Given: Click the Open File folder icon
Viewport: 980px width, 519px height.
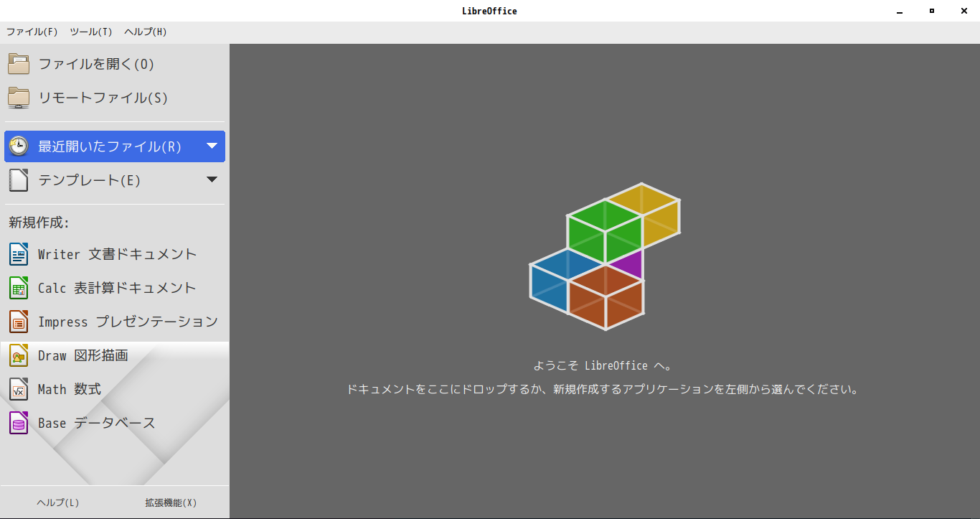Looking at the screenshot, I should pos(19,64).
